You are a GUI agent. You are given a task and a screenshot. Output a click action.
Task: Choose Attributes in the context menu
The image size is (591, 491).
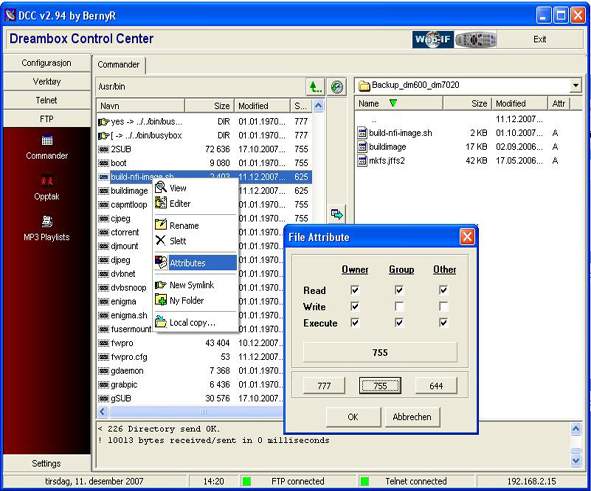196,263
